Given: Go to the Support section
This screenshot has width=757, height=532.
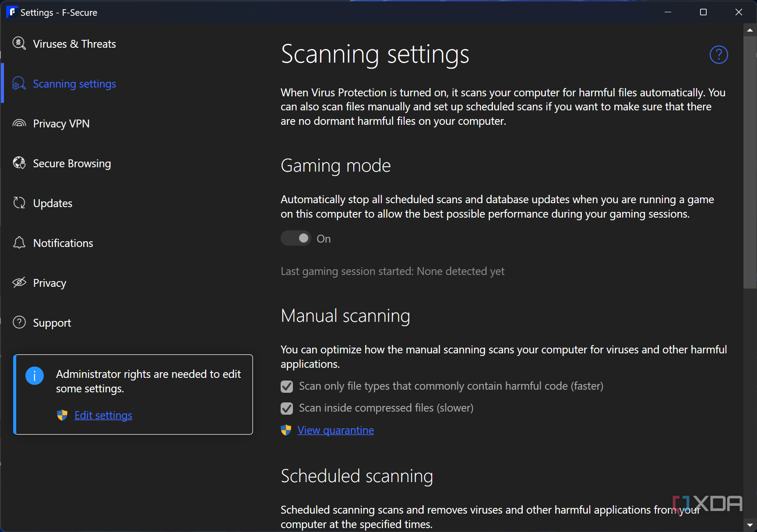Looking at the screenshot, I should [52, 323].
